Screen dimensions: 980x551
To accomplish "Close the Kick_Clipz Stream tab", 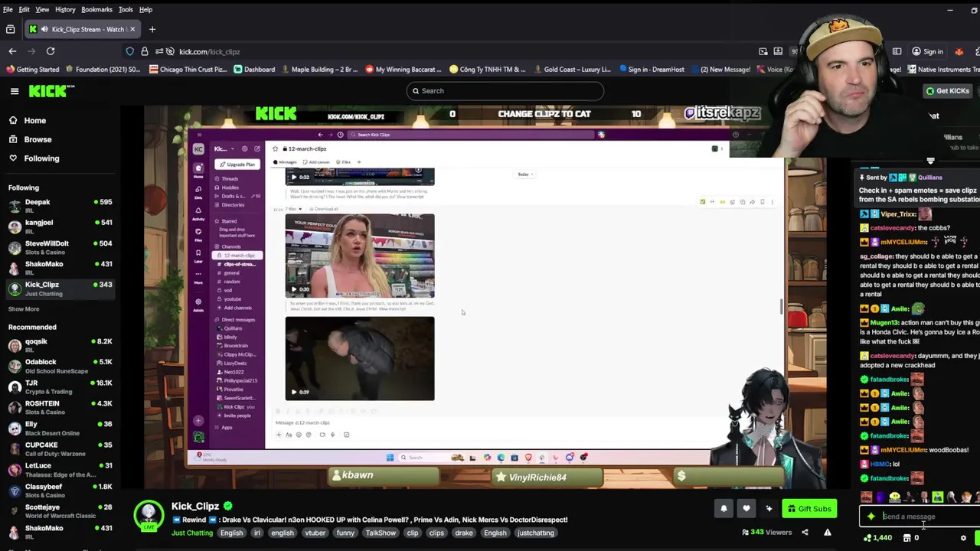I will tap(132, 29).
